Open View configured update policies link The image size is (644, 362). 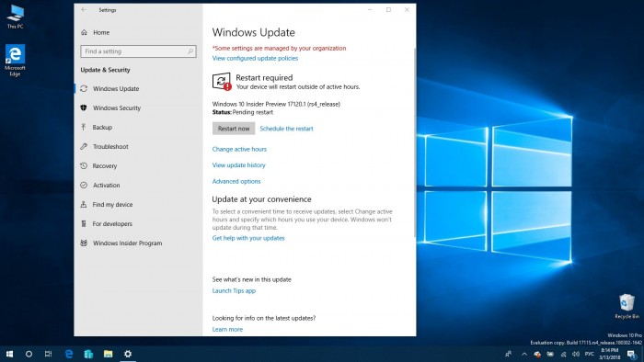(x=255, y=58)
